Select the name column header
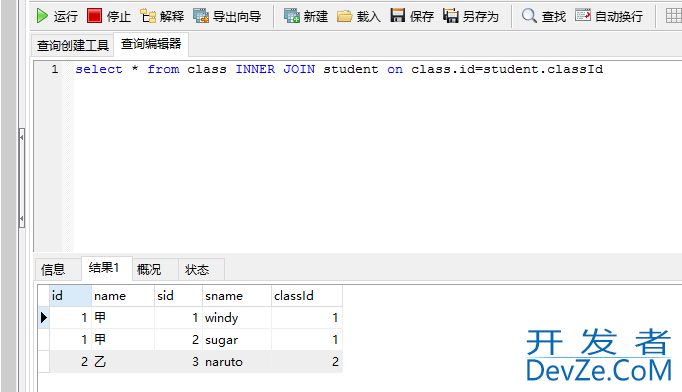This screenshot has width=682, height=392. [x=123, y=296]
